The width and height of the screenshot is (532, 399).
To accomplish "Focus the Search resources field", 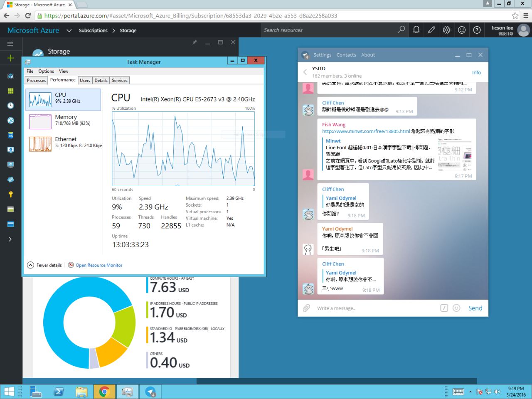I will coord(328,30).
